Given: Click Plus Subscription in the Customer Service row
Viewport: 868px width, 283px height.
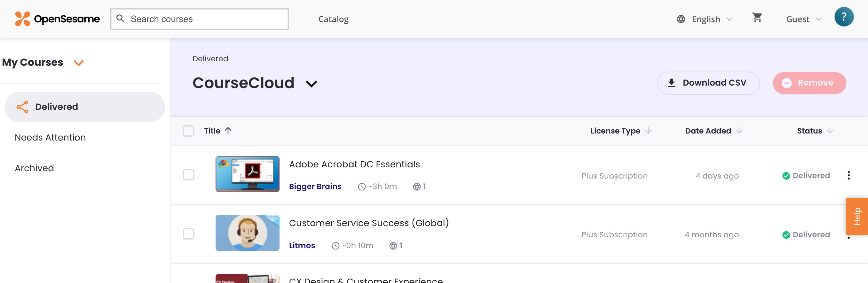Looking at the screenshot, I should tap(615, 235).
